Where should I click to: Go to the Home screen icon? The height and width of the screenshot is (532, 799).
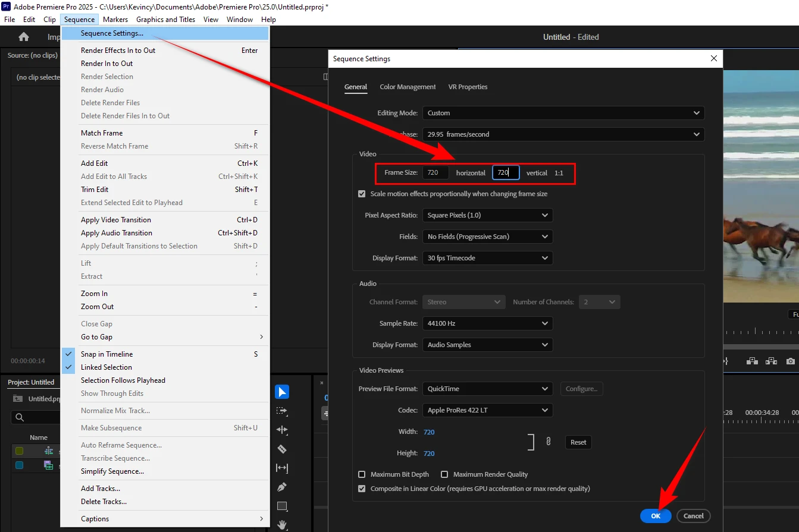pos(24,37)
